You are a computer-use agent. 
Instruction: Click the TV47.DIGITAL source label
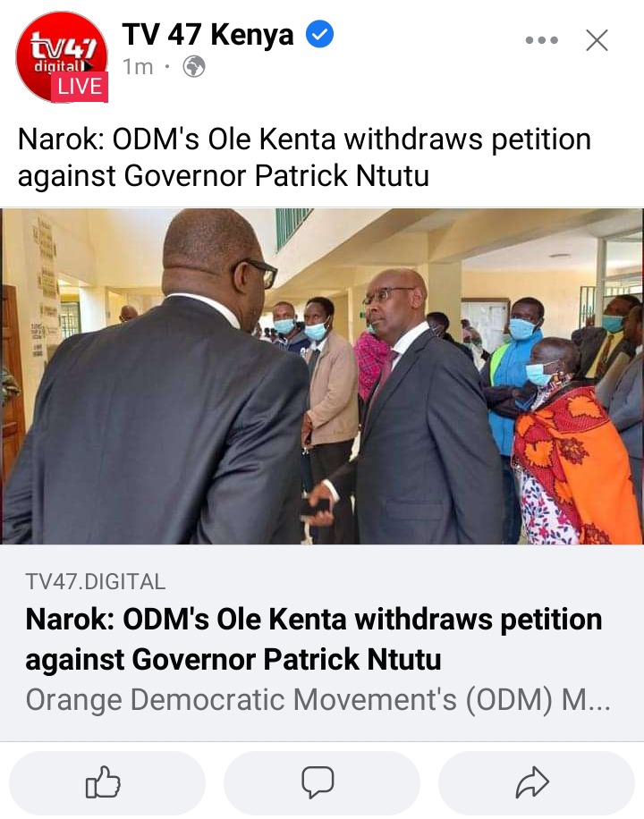[x=96, y=581]
